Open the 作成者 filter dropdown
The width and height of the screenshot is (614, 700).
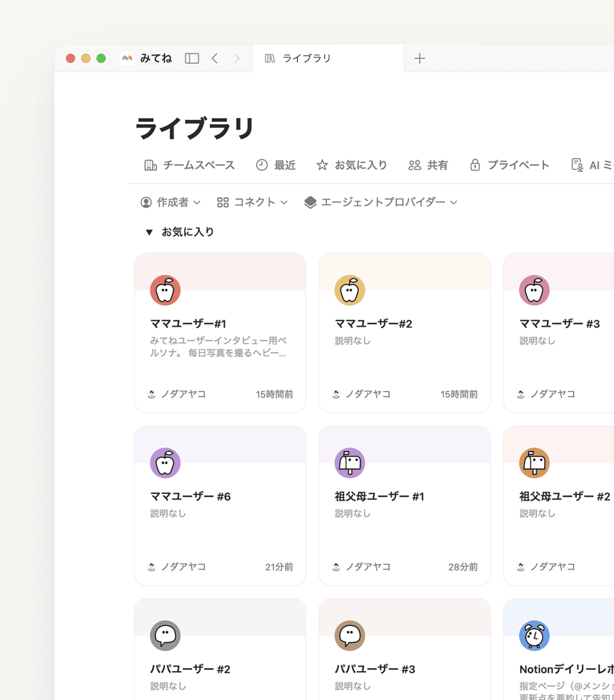[x=170, y=202]
